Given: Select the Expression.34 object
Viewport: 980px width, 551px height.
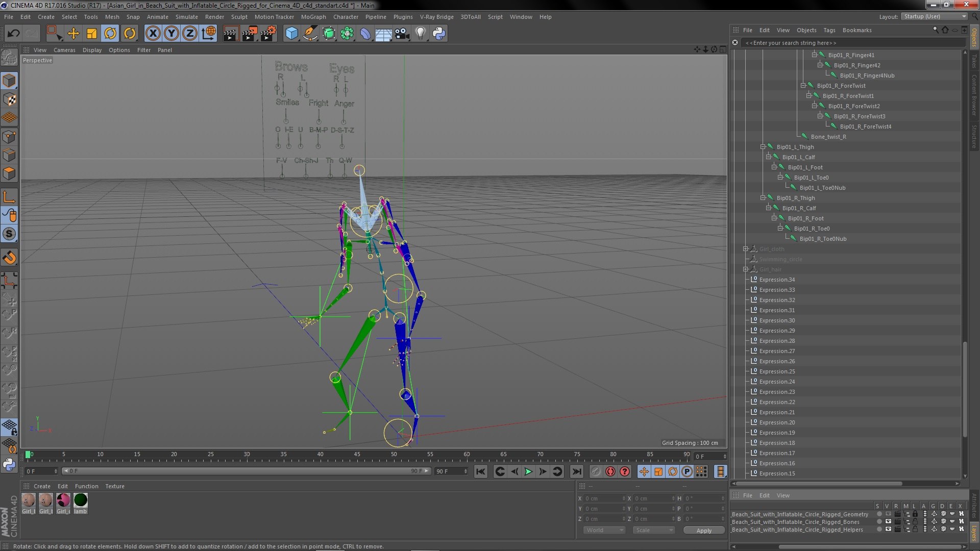Looking at the screenshot, I should pos(777,280).
